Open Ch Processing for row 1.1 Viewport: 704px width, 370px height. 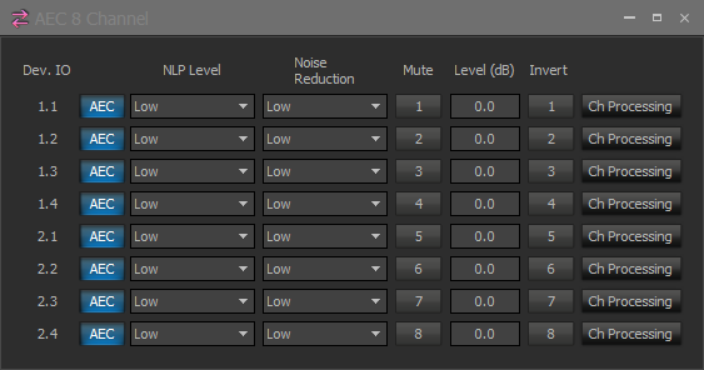(631, 106)
